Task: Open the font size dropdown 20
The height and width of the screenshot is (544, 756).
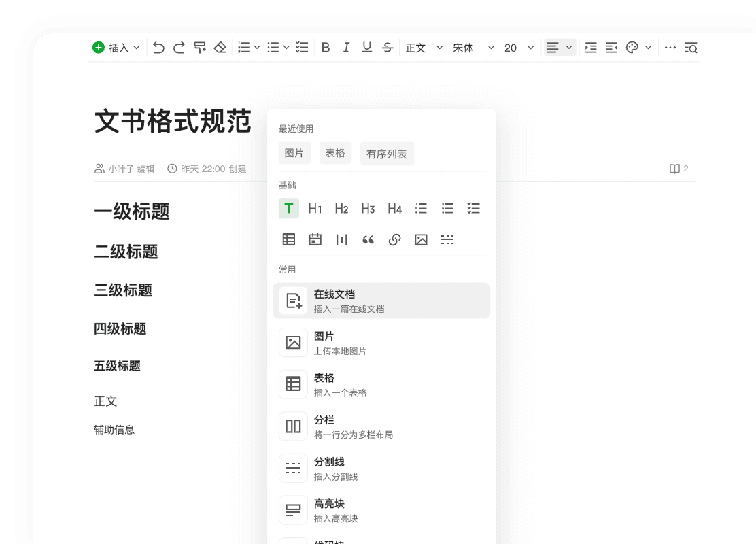Action: pos(519,48)
